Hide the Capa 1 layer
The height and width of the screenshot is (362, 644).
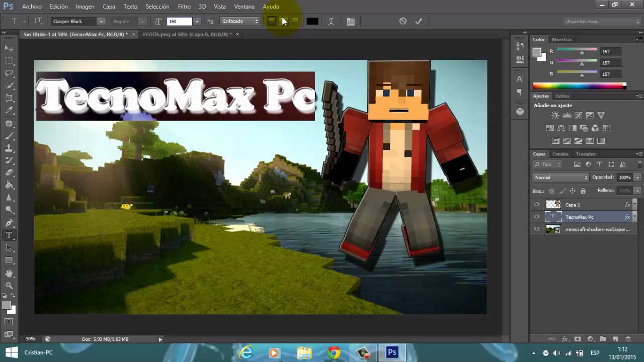pyautogui.click(x=537, y=205)
